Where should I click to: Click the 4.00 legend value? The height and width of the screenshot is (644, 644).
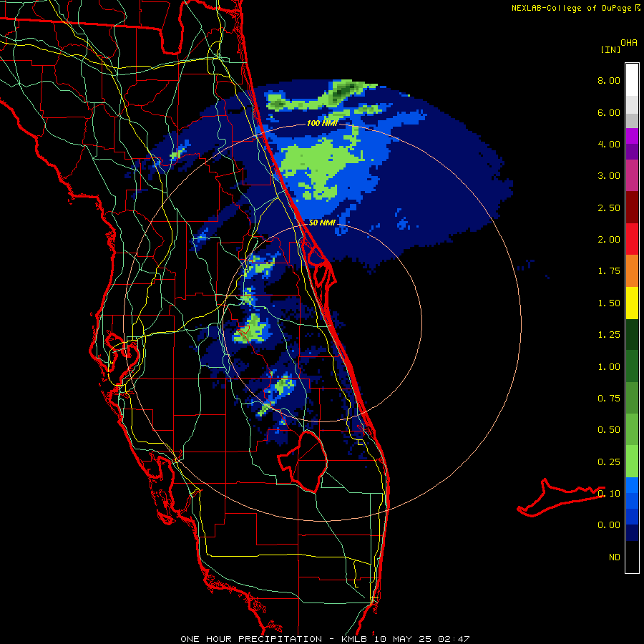609,144
